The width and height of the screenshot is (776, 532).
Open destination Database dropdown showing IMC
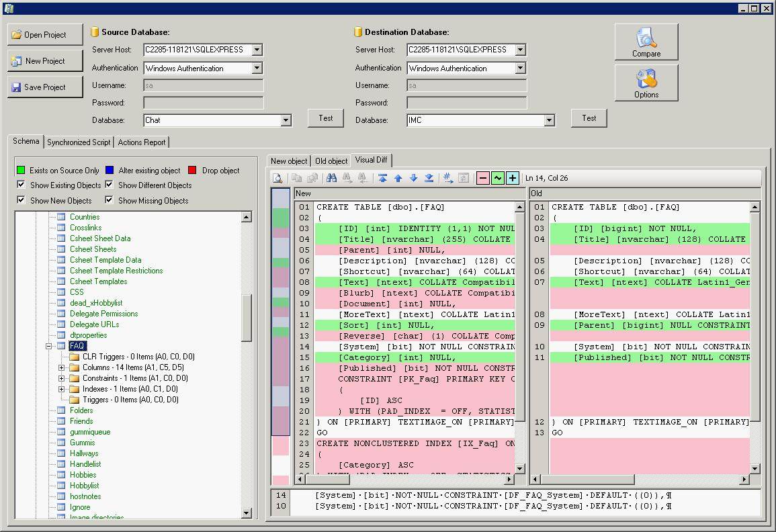pyautogui.click(x=549, y=120)
